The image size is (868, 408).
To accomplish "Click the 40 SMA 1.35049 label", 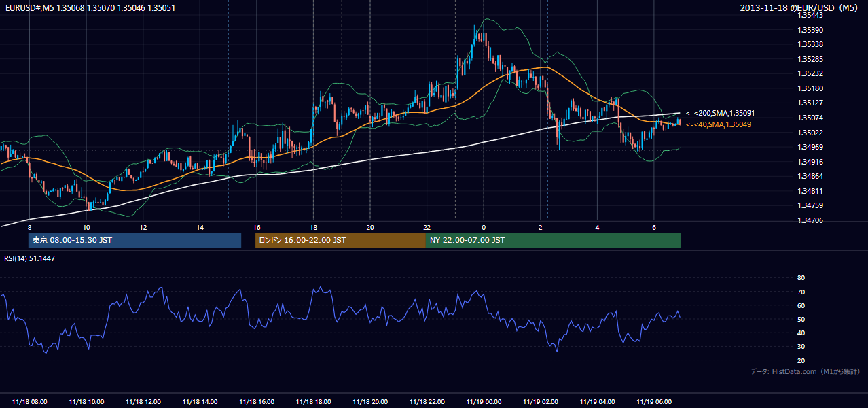I will click(x=718, y=124).
